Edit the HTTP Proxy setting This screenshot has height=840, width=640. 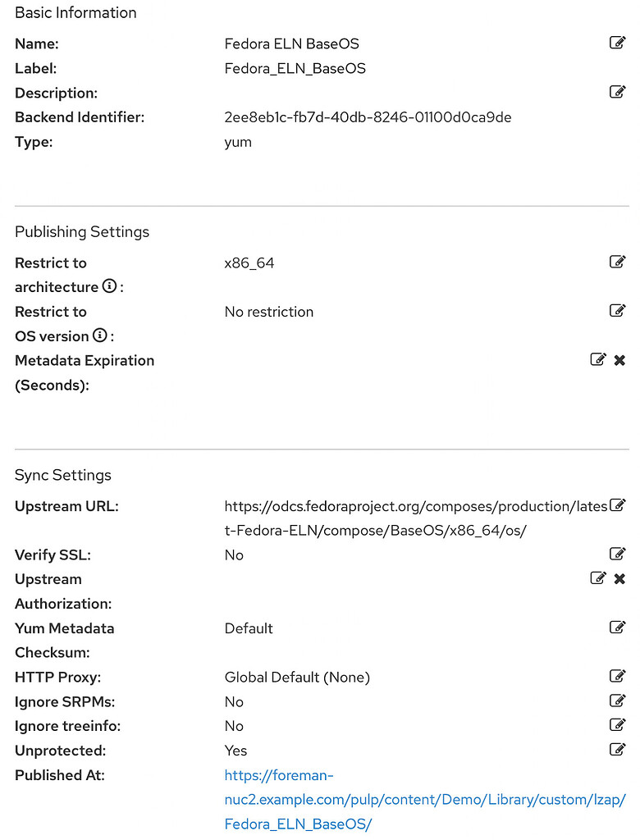click(618, 675)
